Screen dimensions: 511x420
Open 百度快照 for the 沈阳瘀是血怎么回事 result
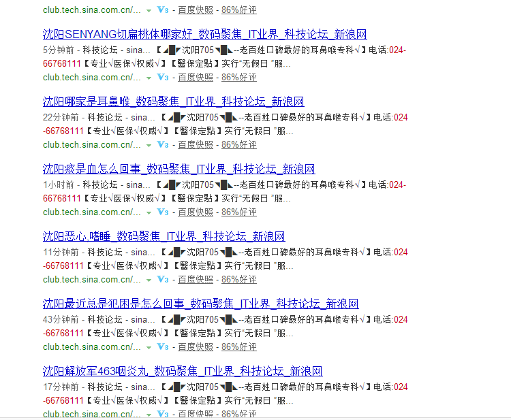pyautogui.click(x=196, y=212)
